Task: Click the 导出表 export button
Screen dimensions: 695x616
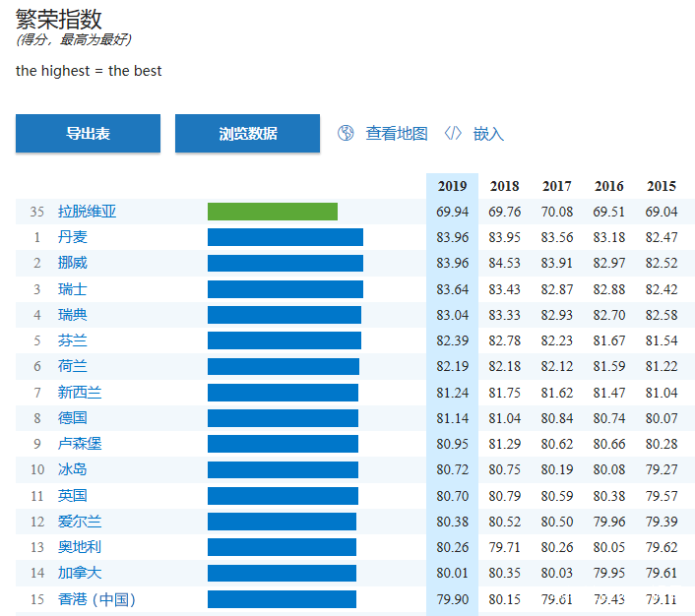Action: tap(88, 134)
